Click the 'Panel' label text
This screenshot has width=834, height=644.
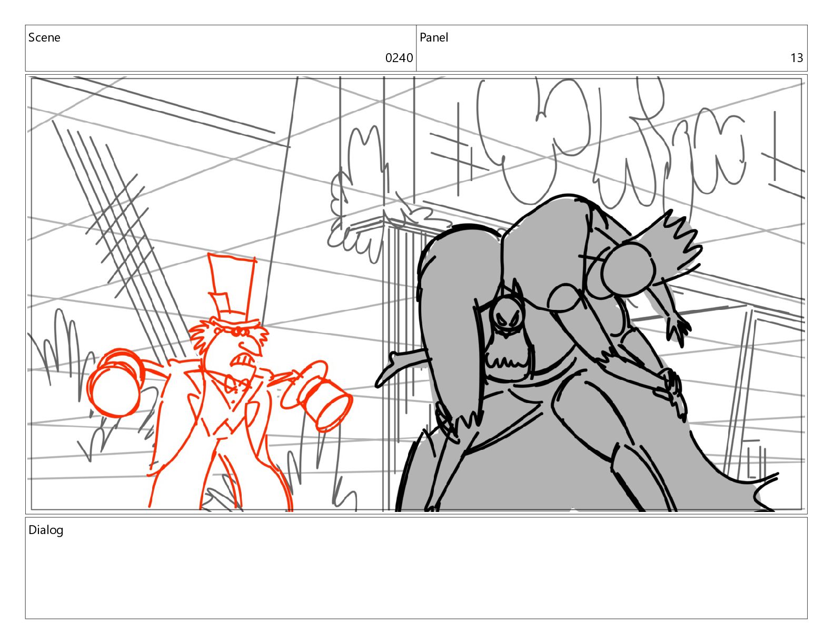point(434,37)
